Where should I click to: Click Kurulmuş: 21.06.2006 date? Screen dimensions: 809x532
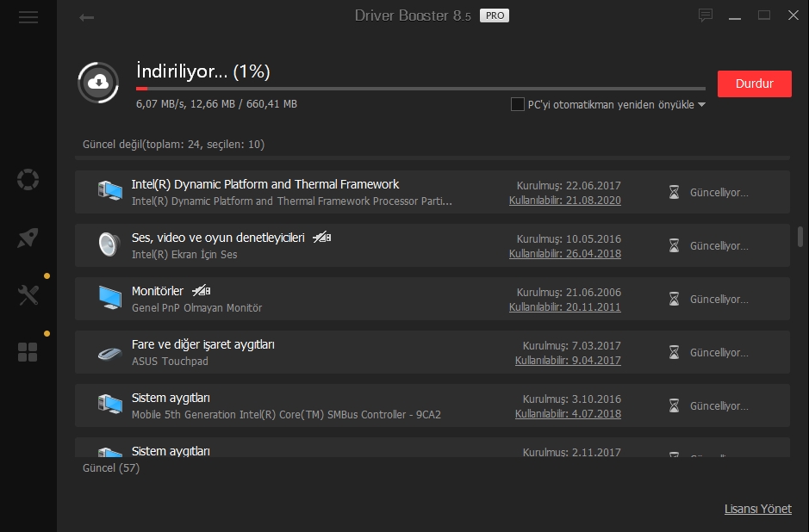(569, 293)
